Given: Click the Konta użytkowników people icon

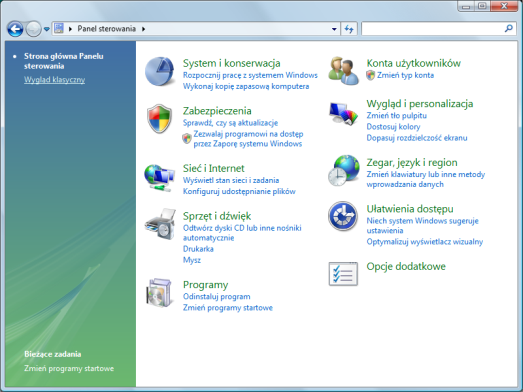Looking at the screenshot, I should point(343,71).
